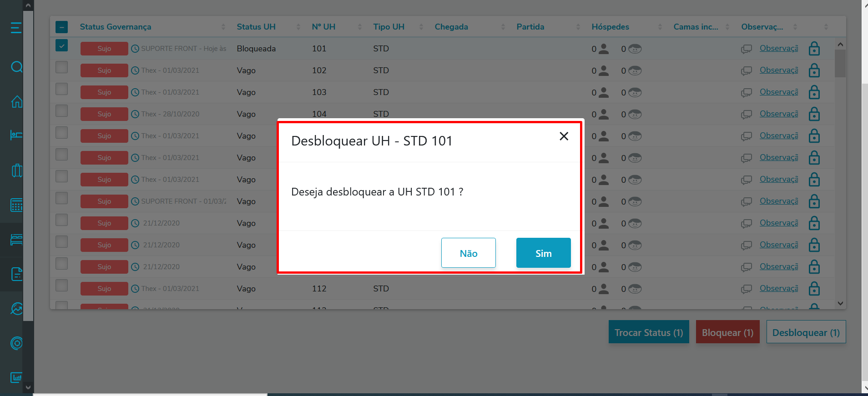This screenshot has width=868, height=396.
Task: Click table scrollbar down arrow
Action: pos(840,303)
